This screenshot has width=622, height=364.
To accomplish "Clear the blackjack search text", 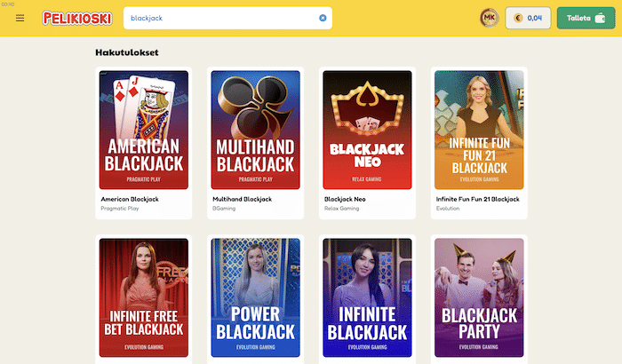I will click(323, 18).
